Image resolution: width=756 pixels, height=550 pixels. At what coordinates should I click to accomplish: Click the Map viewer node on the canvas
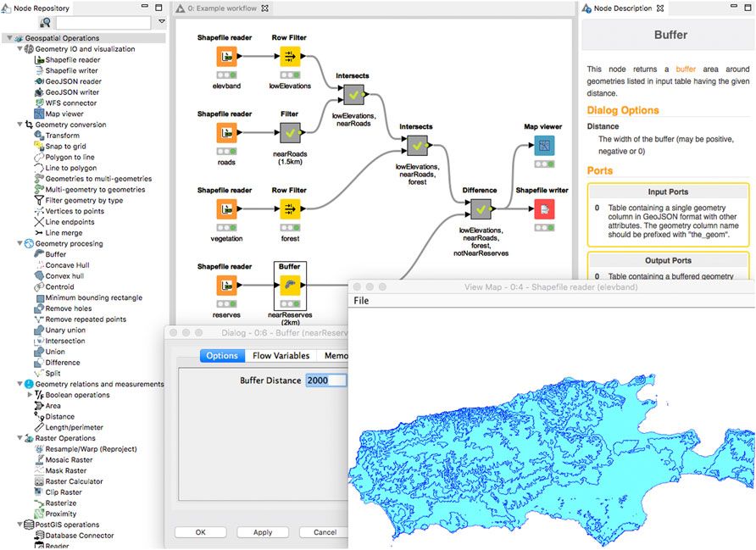(544, 145)
